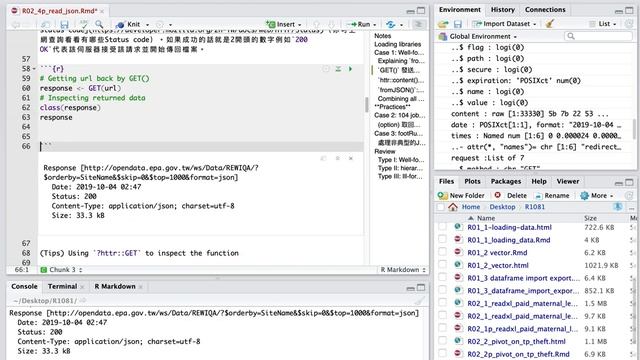This screenshot has height=360, width=640.
Task: Open the Import Dataset dropdown
Action: tap(504, 24)
